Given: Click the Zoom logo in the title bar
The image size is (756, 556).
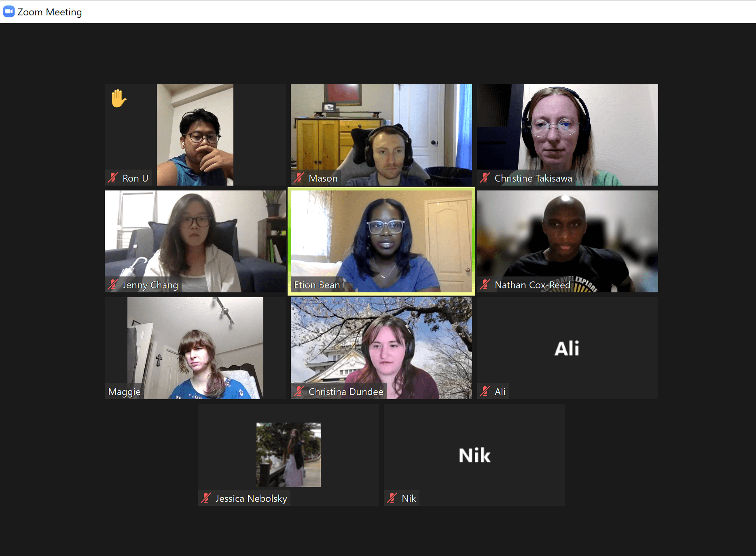Looking at the screenshot, I should click(x=8, y=12).
